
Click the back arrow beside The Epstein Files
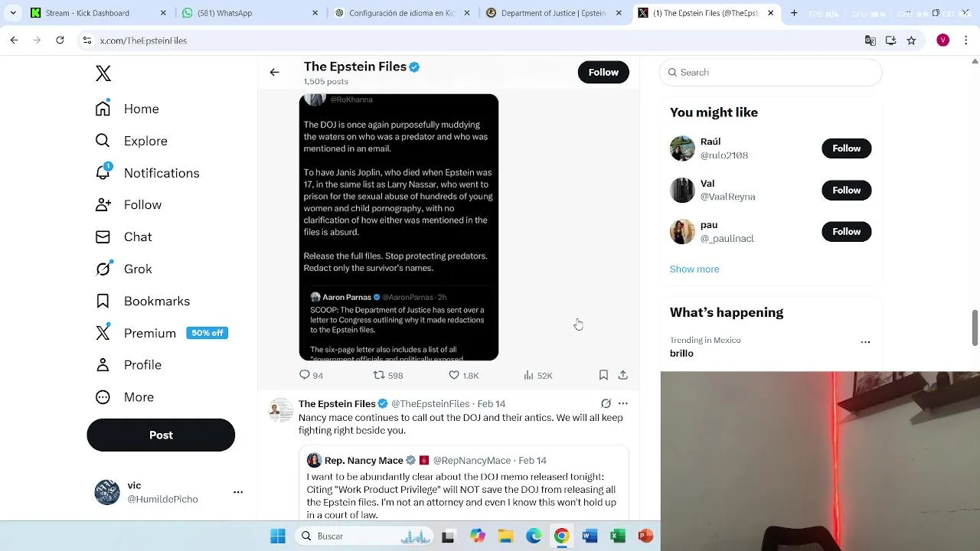274,72
